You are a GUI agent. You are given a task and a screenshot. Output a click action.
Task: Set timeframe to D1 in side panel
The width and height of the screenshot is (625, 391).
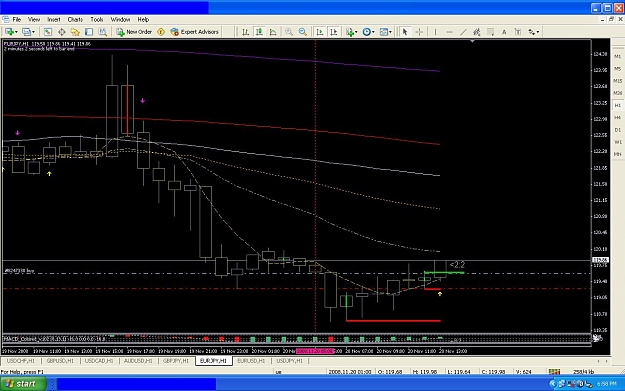point(617,130)
